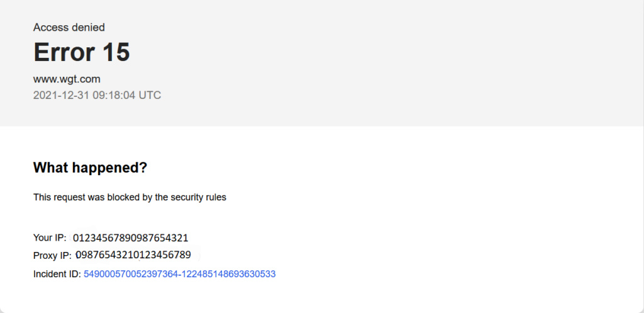Click the gray header area beside the timestamp
The image size is (644, 313).
point(370,96)
